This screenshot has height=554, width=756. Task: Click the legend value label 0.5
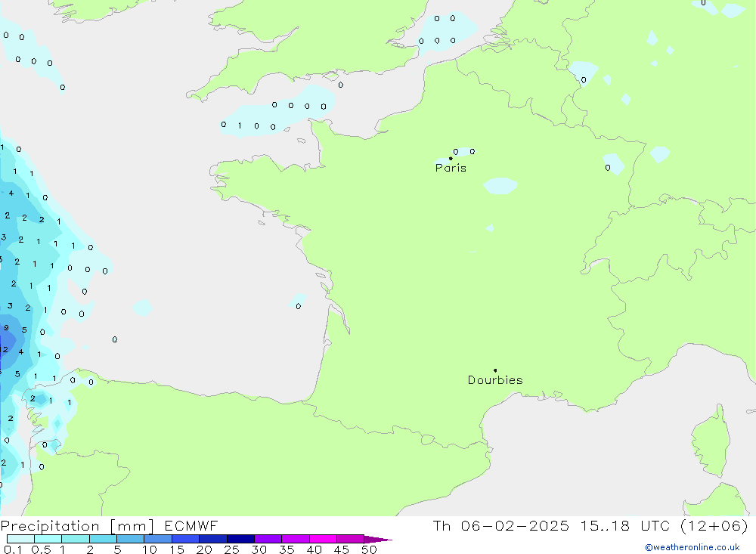(41, 549)
